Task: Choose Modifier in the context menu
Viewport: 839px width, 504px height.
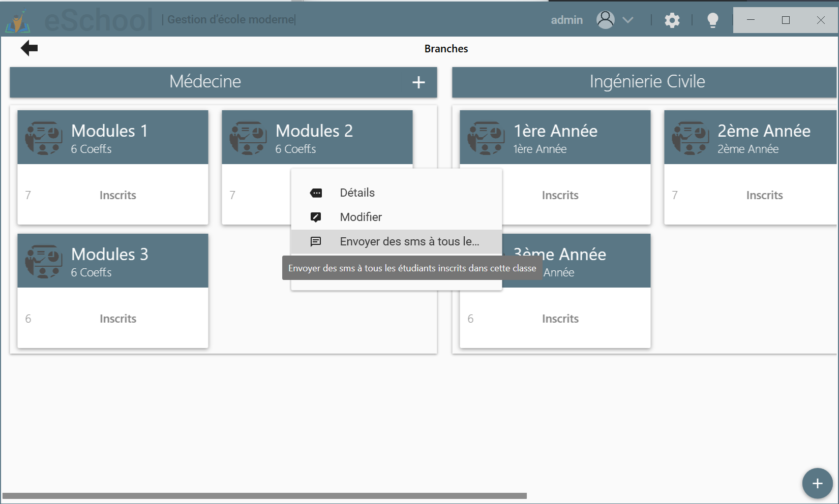Action: (x=361, y=217)
